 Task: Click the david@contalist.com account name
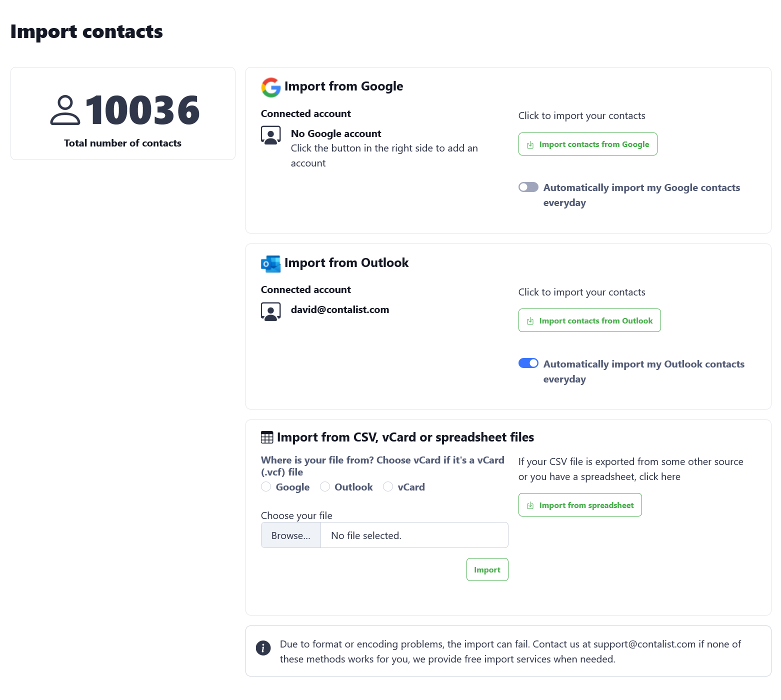[340, 309]
